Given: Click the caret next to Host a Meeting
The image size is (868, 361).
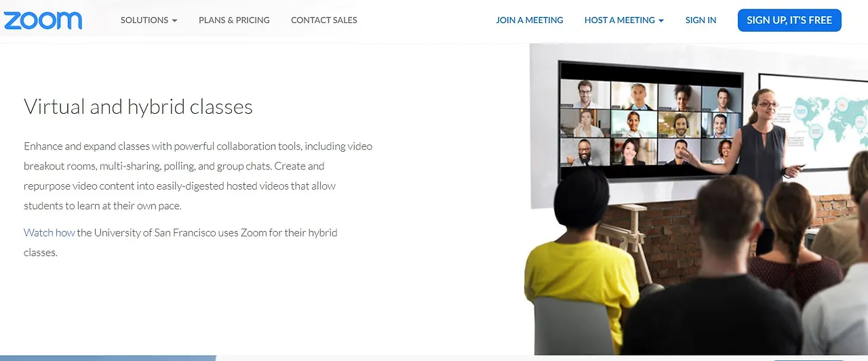Looking at the screenshot, I should (661, 21).
